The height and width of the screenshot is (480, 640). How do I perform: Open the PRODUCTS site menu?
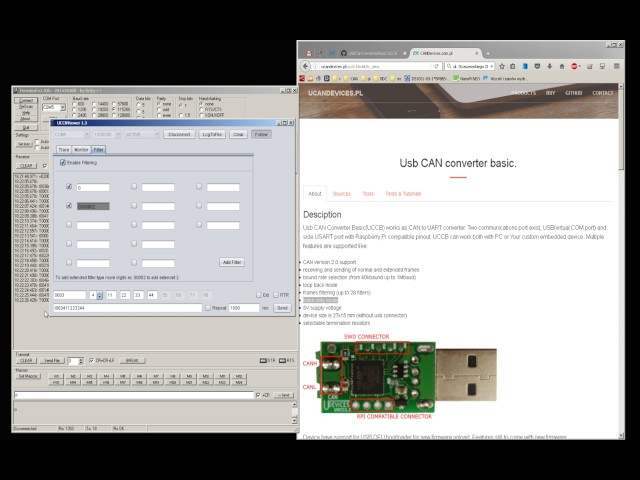coord(523,93)
